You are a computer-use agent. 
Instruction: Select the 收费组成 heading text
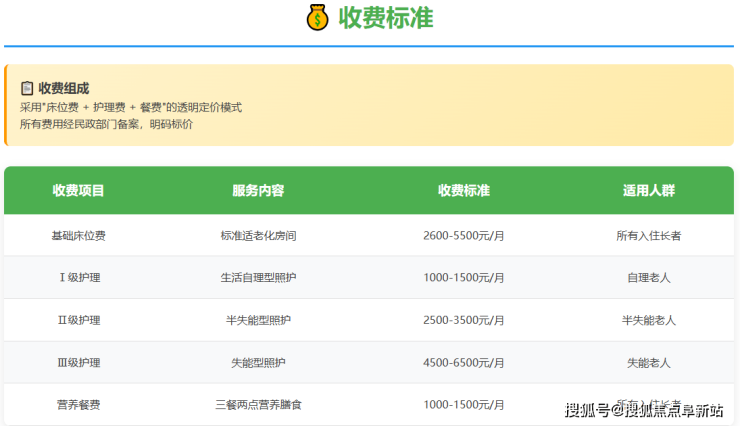click(x=63, y=88)
